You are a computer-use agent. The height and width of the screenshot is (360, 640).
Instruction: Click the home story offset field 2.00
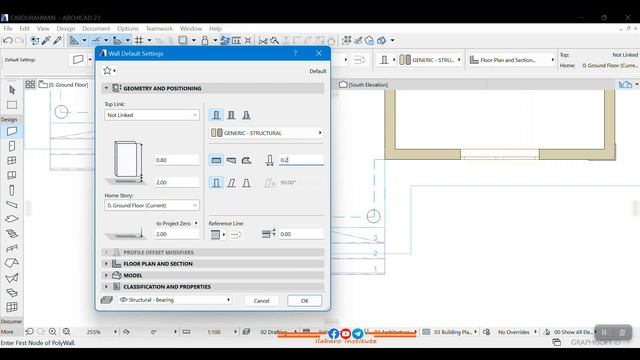(x=177, y=234)
